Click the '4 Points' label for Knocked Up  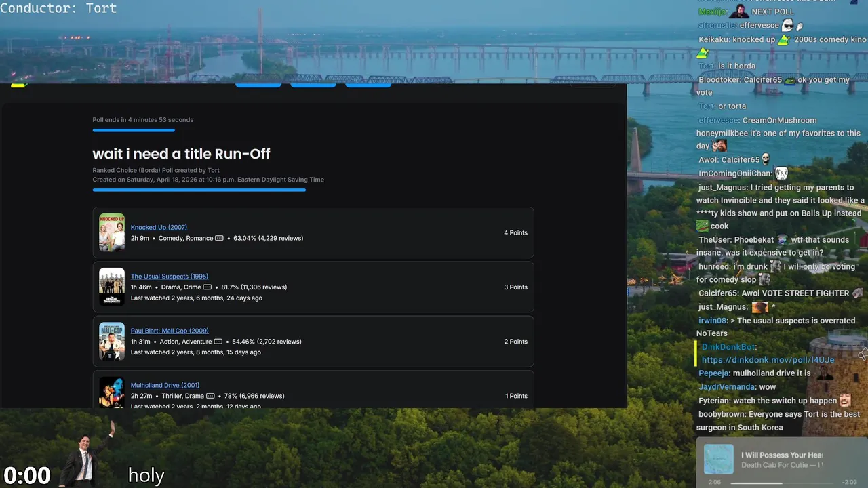pos(515,232)
